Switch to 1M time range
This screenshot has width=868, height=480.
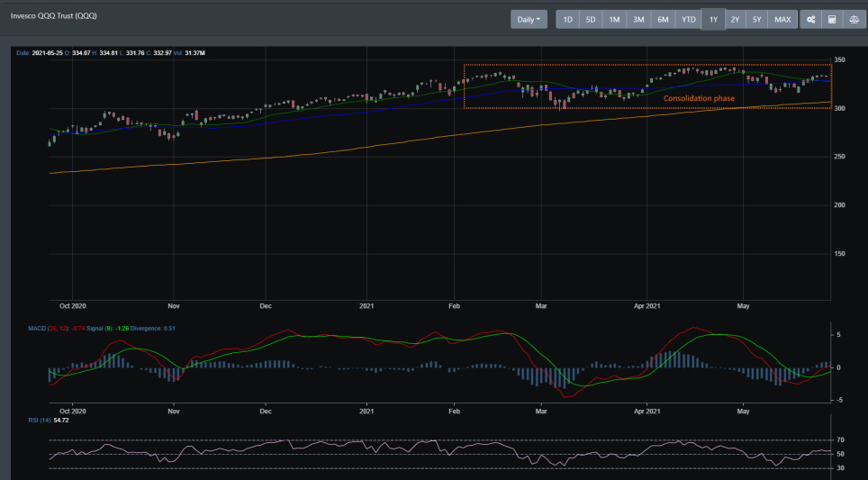click(614, 20)
